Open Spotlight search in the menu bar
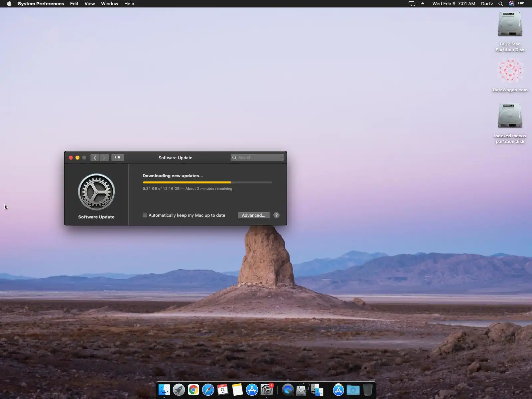532x399 pixels. [501, 4]
